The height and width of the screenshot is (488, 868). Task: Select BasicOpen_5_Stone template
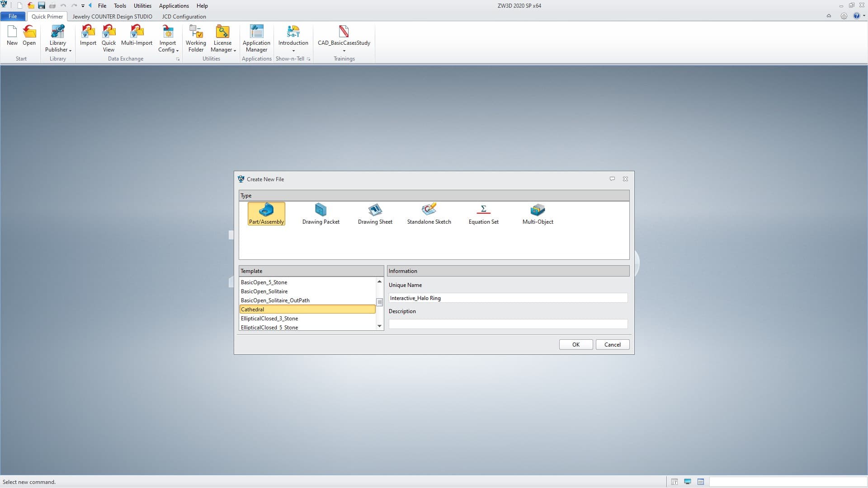[307, 282]
